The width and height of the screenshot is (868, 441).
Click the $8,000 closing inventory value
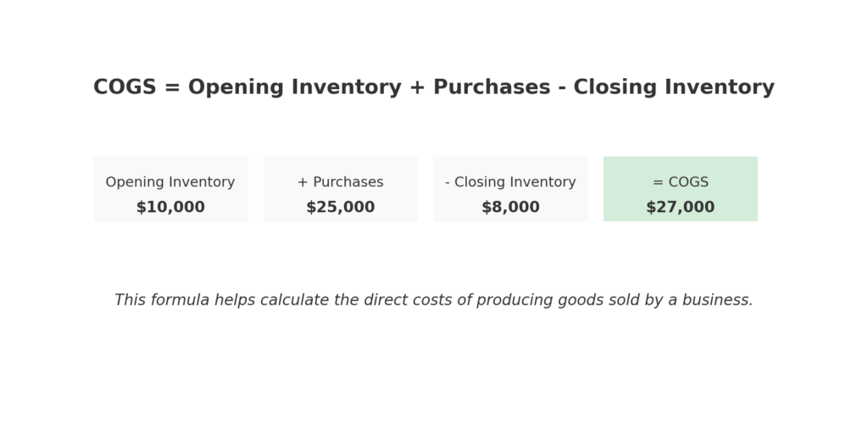click(x=510, y=207)
